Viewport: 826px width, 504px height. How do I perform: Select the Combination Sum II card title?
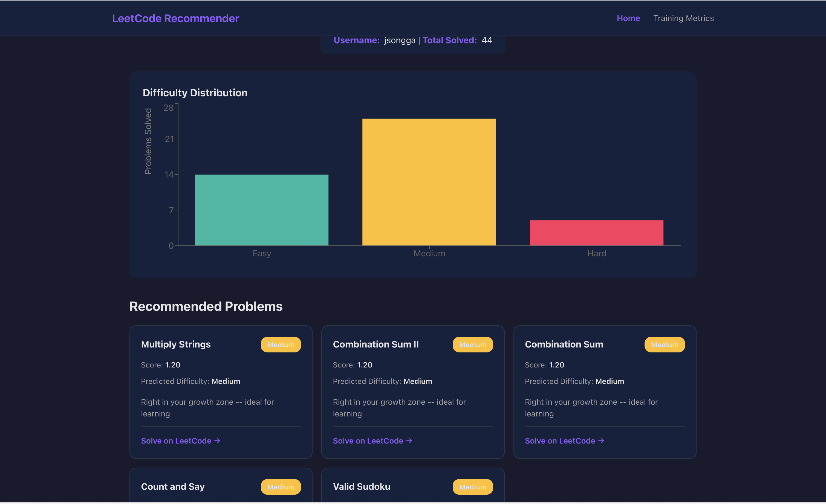[x=376, y=344]
